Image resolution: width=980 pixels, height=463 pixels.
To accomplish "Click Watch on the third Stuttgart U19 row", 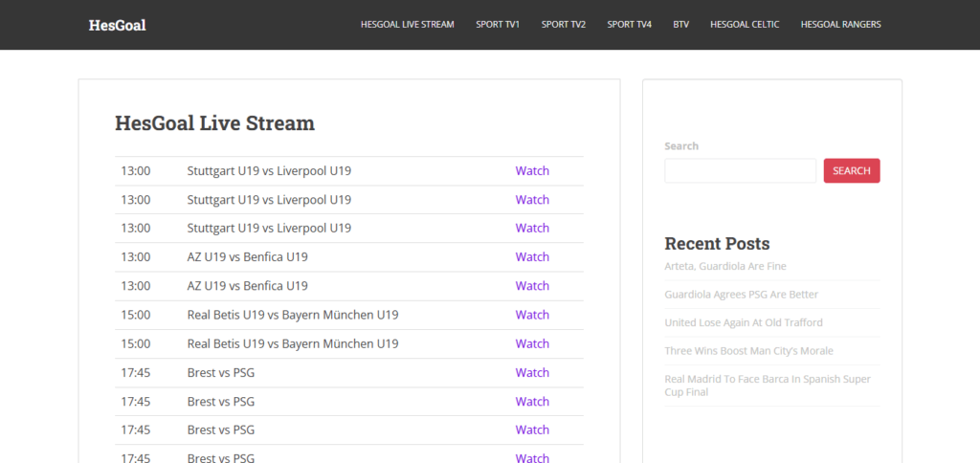I will pyautogui.click(x=532, y=229).
